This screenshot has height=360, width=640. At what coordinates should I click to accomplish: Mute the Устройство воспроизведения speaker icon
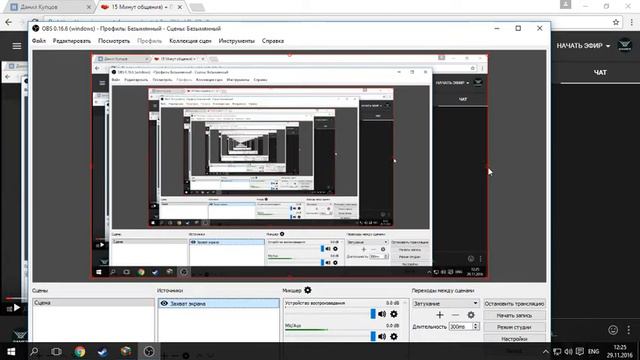[x=382, y=314]
